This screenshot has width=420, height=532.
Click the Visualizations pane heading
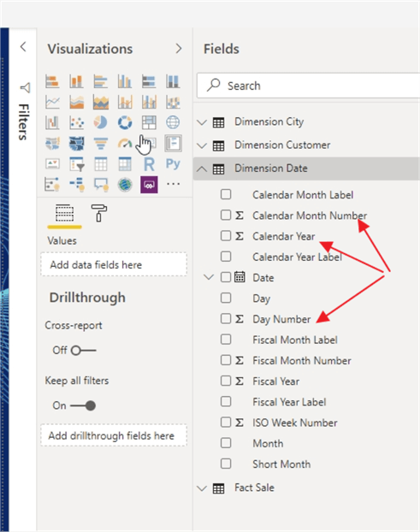(x=90, y=49)
